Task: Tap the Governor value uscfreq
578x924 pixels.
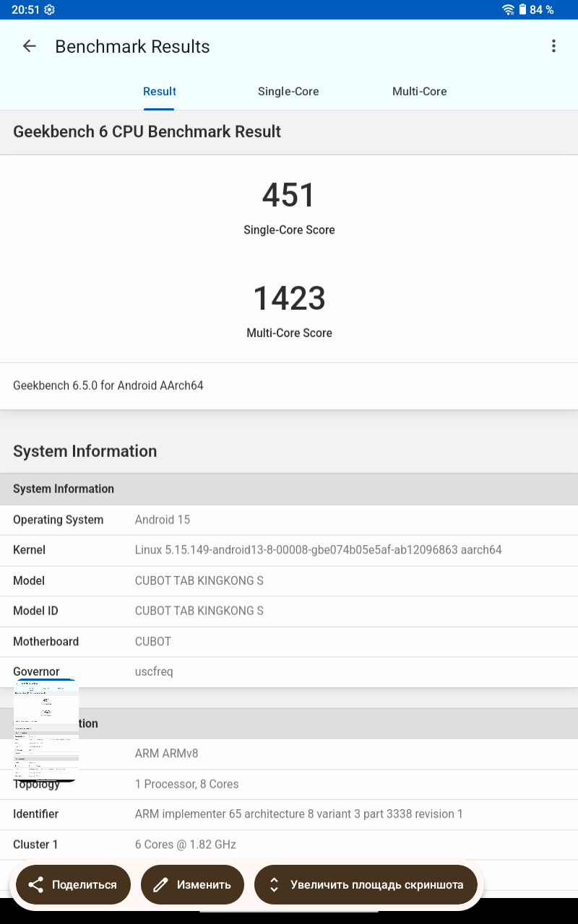Action: coord(154,671)
